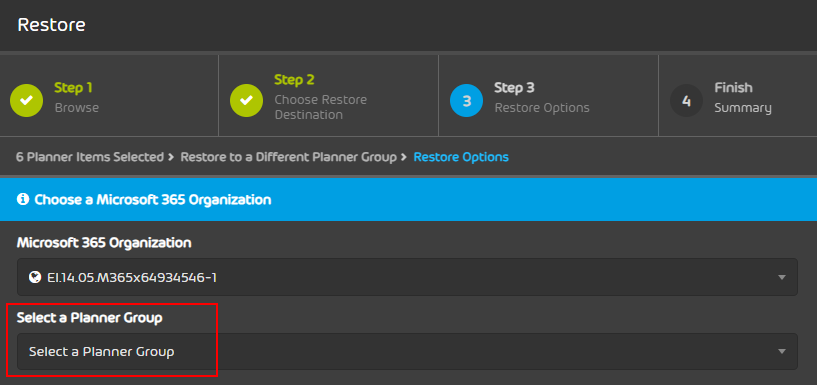
Task: Click the Finish step number 4 circle
Action: pyautogui.click(x=686, y=100)
